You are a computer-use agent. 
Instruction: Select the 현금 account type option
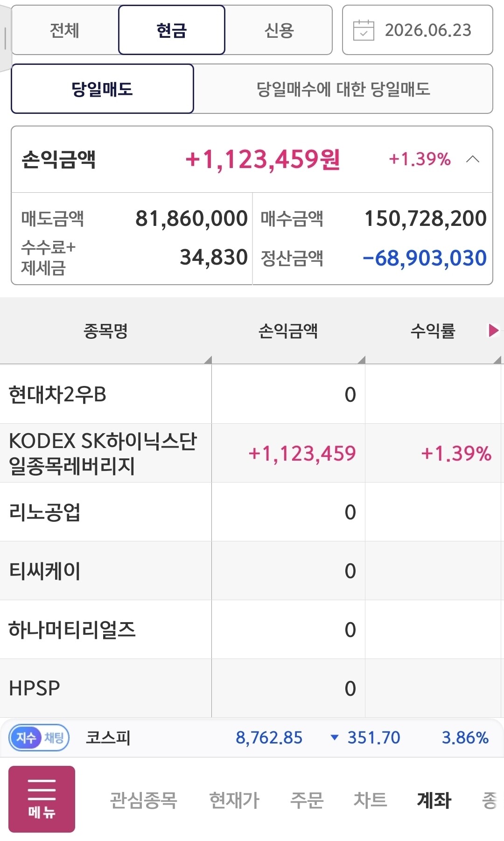[x=172, y=30]
